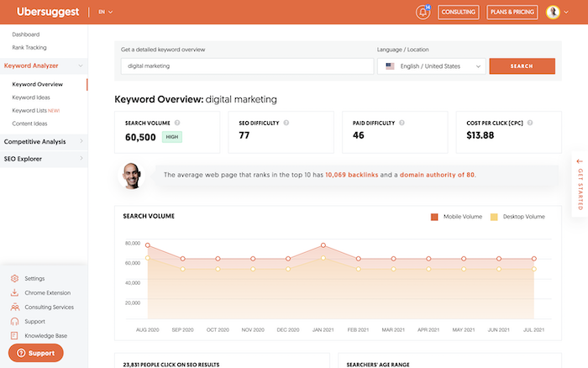The height and width of the screenshot is (368, 588).
Task: Open the Knowledge Base link
Action: point(45,336)
